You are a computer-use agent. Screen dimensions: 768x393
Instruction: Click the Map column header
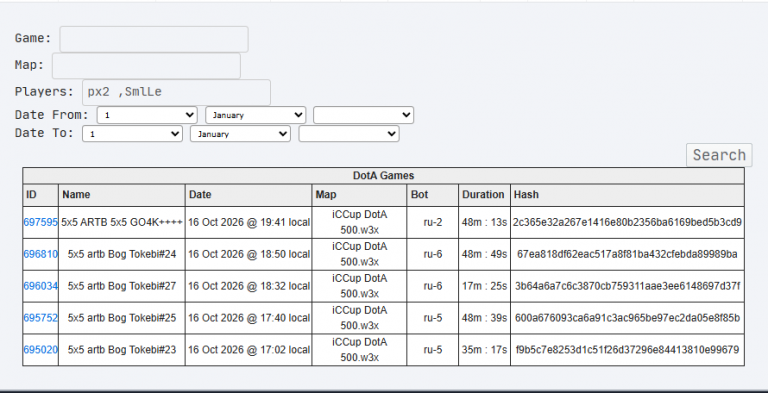[x=359, y=195]
